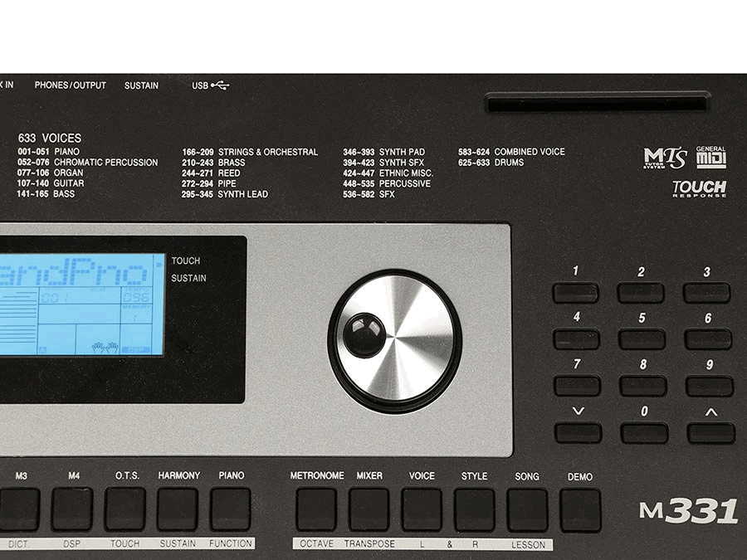Tap the number 1 keypad button
Viewport: 747px width, 560px height.
(575, 292)
